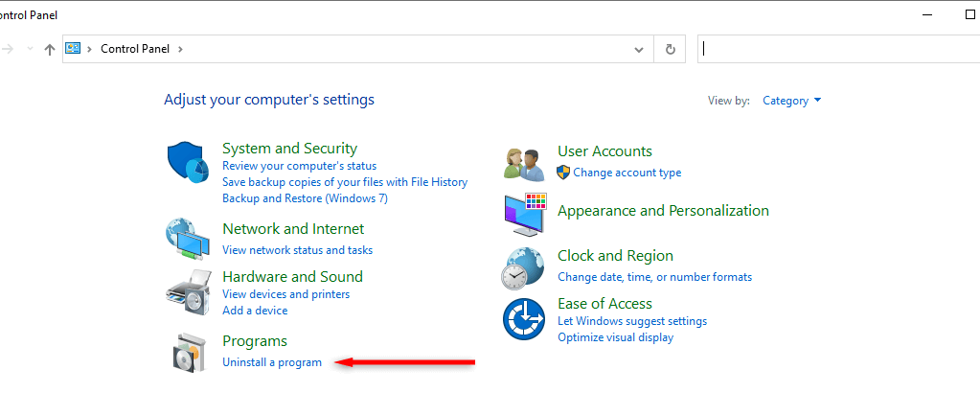Screen dimensions: 980x416
Task: Click the Control Panel search box
Action: click(833, 49)
